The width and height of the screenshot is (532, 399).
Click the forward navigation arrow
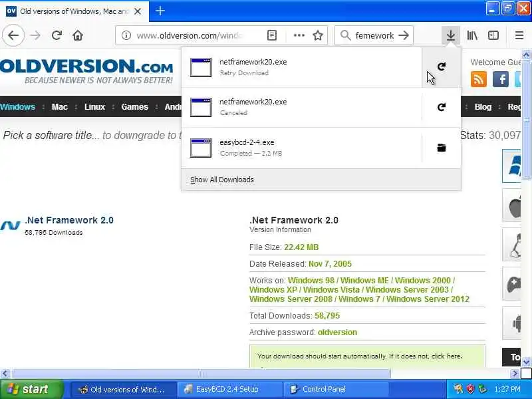[x=35, y=35]
